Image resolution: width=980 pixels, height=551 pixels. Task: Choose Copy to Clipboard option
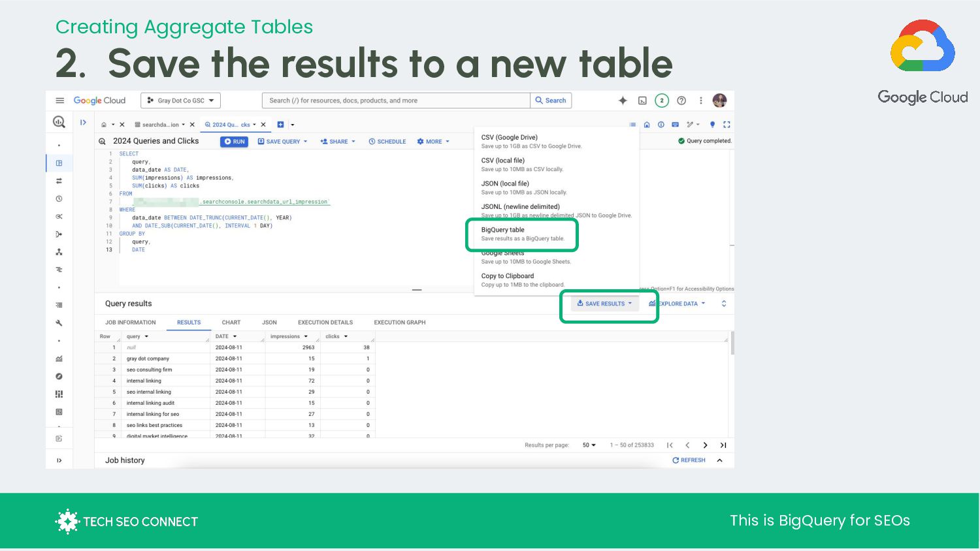pos(556,280)
